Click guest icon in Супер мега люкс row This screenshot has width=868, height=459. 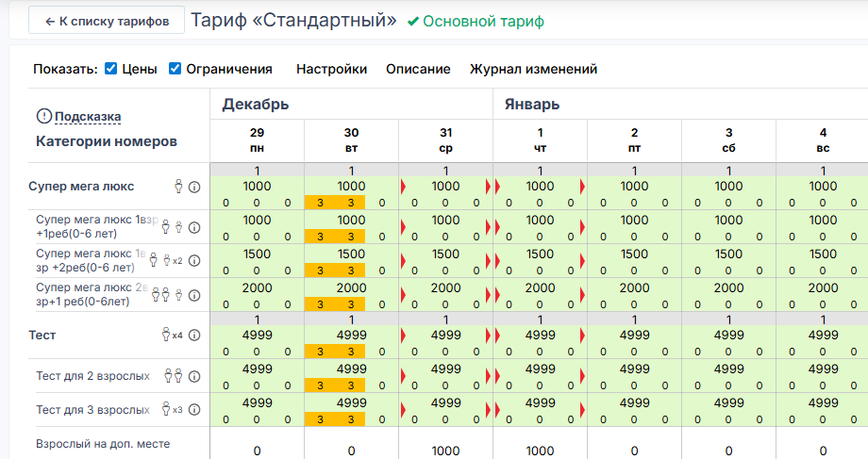click(x=178, y=187)
